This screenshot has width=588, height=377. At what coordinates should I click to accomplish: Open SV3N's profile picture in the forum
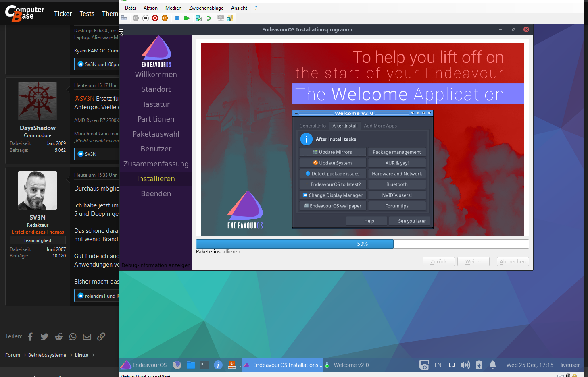[37, 191]
